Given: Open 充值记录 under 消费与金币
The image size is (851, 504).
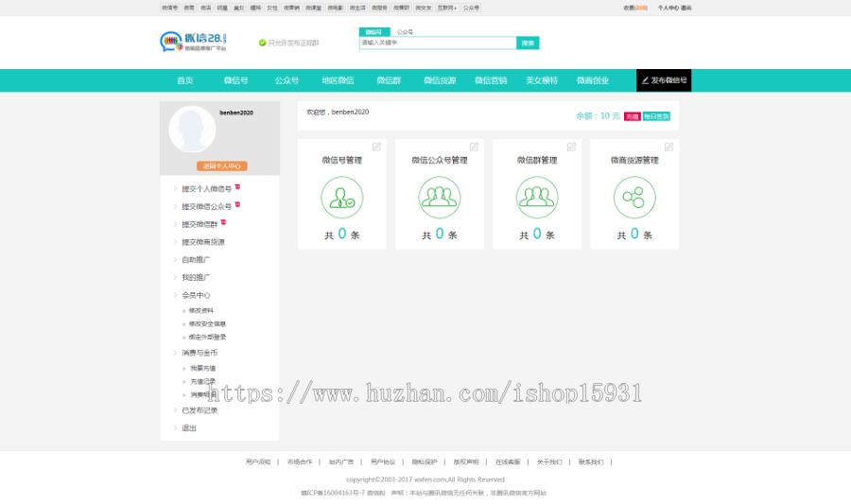Looking at the screenshot, I should click(203, 381).
